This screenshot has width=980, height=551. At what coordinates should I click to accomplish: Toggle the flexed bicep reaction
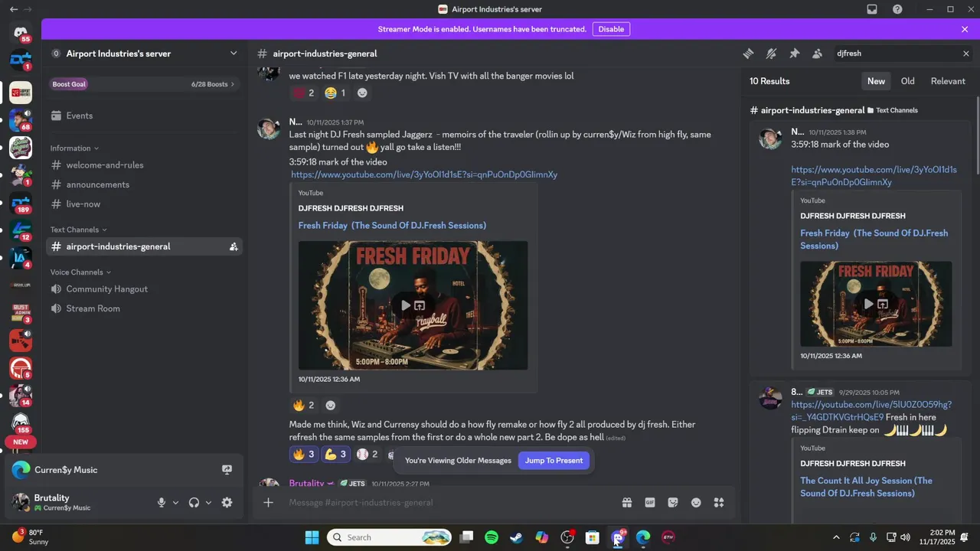(335, 454)
